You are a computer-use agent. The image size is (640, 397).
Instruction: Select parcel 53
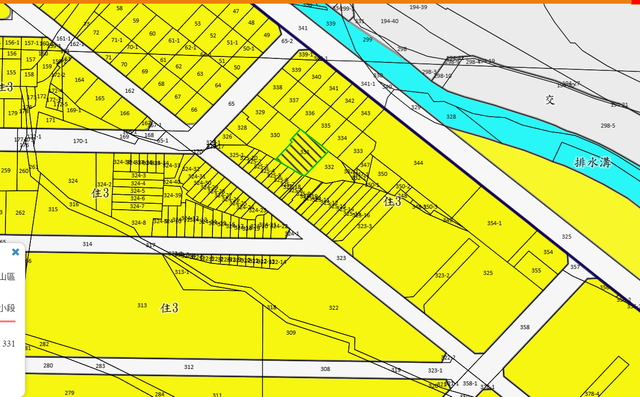click(x=198, y=24)
